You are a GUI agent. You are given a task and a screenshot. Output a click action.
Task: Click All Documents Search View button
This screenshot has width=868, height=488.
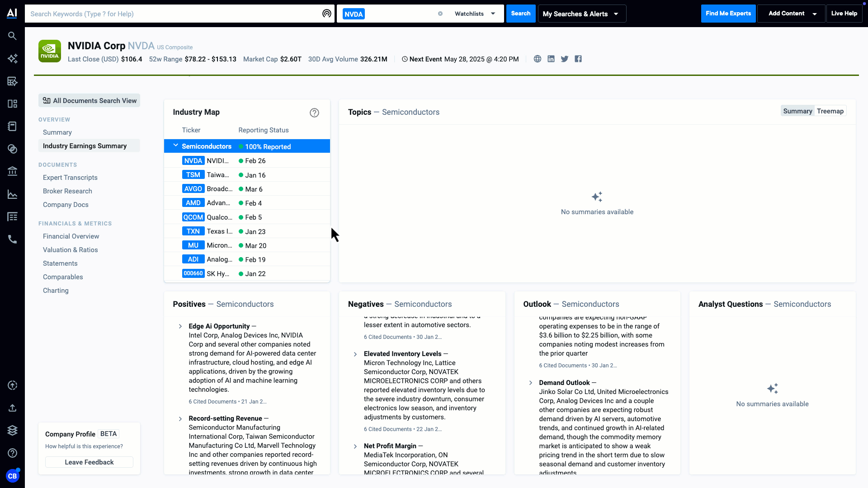[x=89, y=100]
